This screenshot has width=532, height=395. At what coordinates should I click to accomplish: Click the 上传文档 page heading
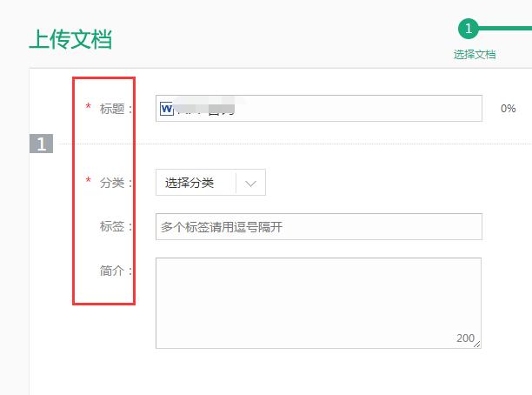pos(70,39)
